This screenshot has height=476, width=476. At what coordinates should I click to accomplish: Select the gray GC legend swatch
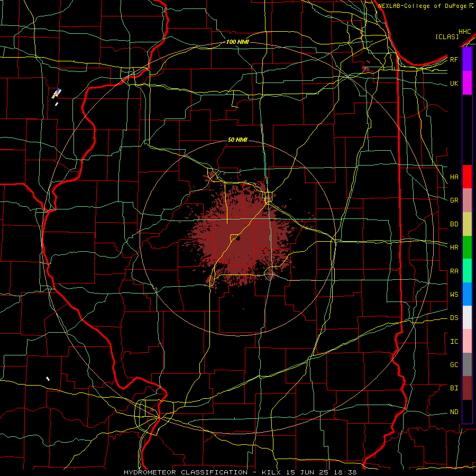click(x=467, y=364)
